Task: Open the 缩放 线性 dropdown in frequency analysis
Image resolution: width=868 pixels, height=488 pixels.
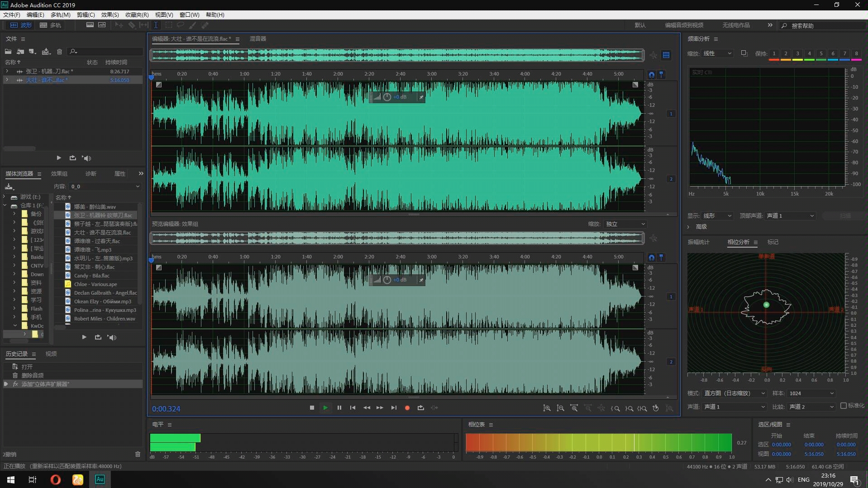Action: (717, 53)
